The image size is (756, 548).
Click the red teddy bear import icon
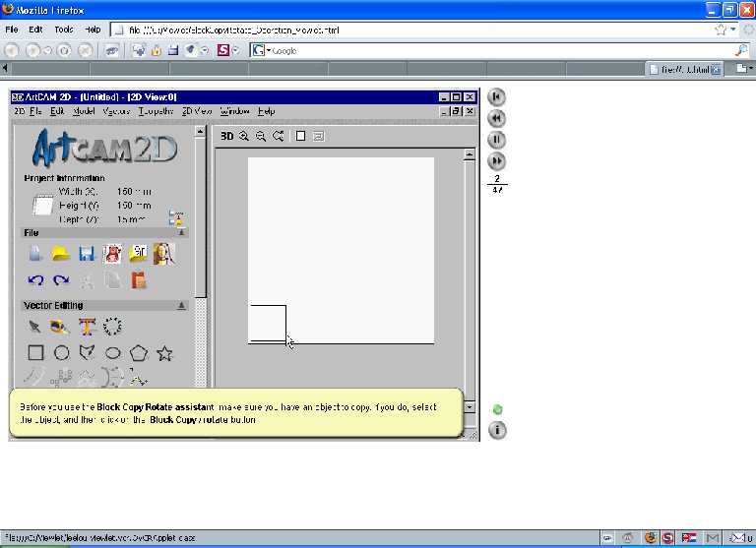pos(112,254)
